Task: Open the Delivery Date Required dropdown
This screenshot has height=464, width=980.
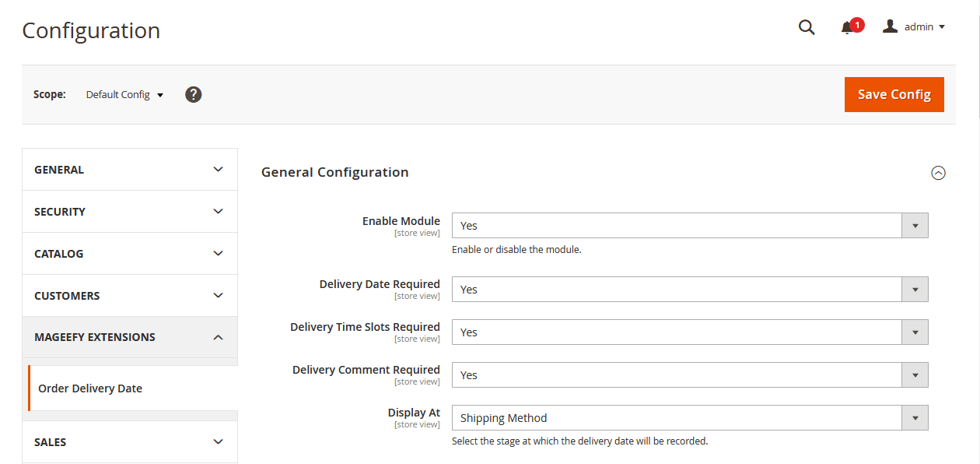Action: pyautogui.click(x=689, y=290)
